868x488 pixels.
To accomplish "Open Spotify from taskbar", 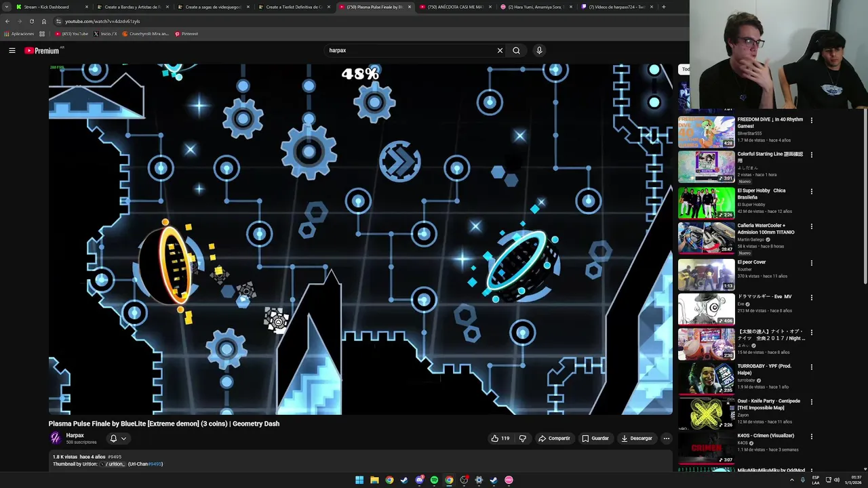I will [x=434, y=480].
